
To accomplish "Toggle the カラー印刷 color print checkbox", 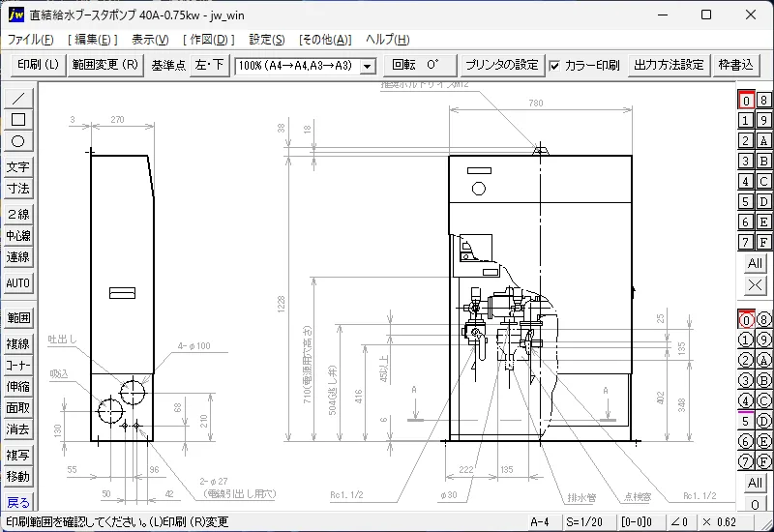I will point(554,66).
